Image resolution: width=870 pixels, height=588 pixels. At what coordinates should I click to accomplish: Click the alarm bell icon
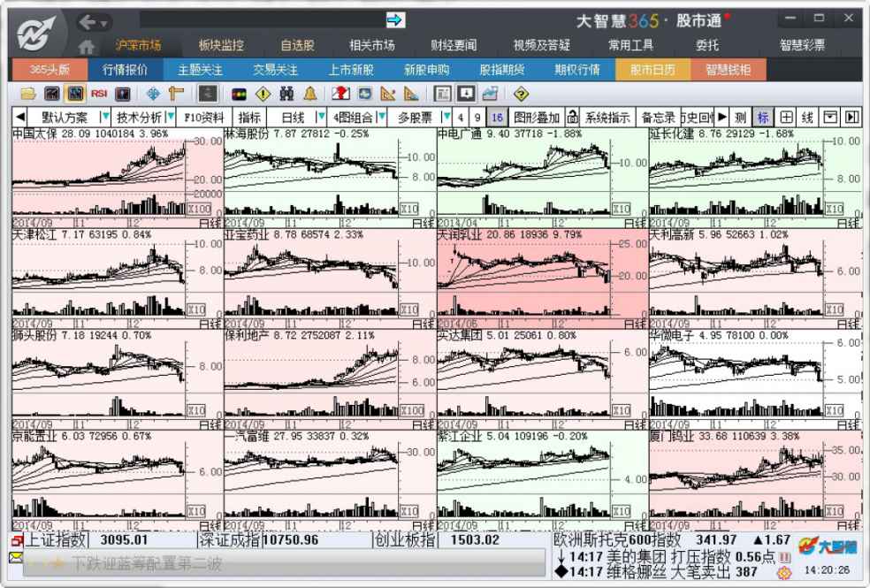click(310, 94)
